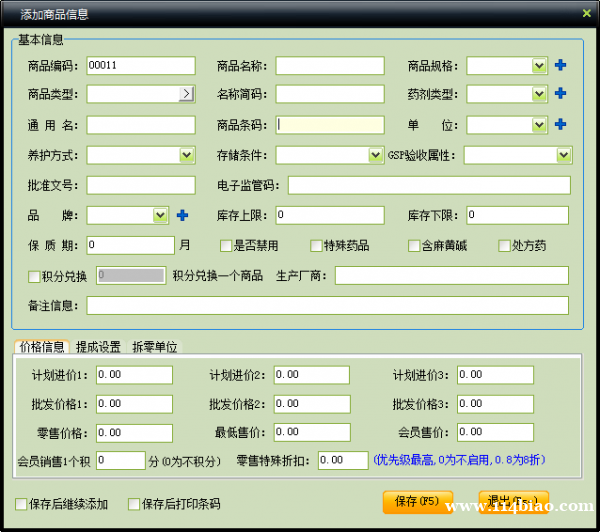The width and height of the screenshot is (600, 532).
Task: Click the 计划进价1 price field
Action: coord(134,375)
